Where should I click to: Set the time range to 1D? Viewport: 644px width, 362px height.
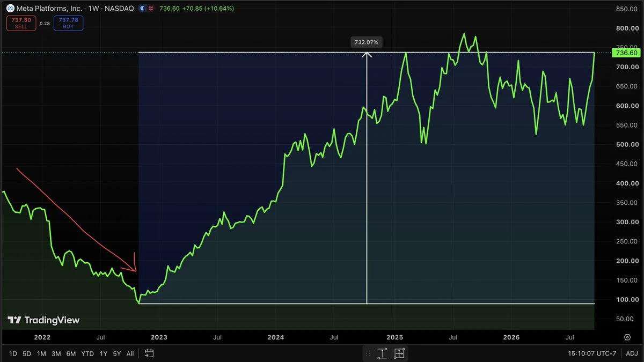click(13, 353)
